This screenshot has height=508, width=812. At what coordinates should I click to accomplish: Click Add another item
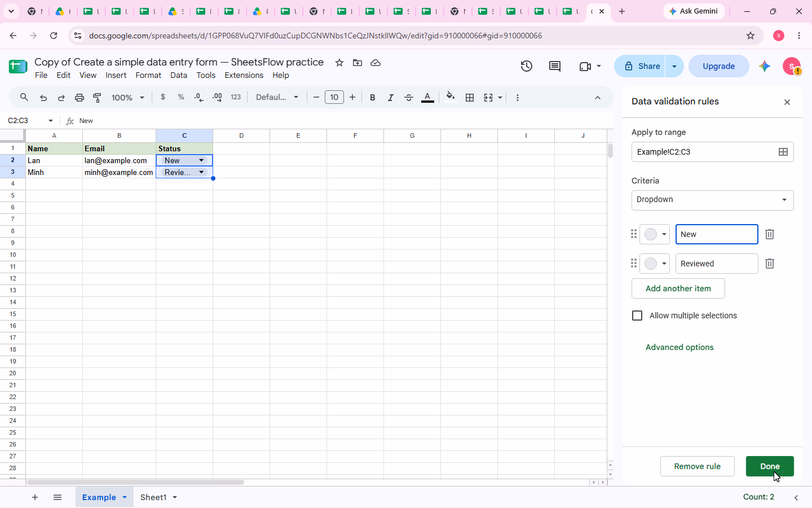pos(678,288)
